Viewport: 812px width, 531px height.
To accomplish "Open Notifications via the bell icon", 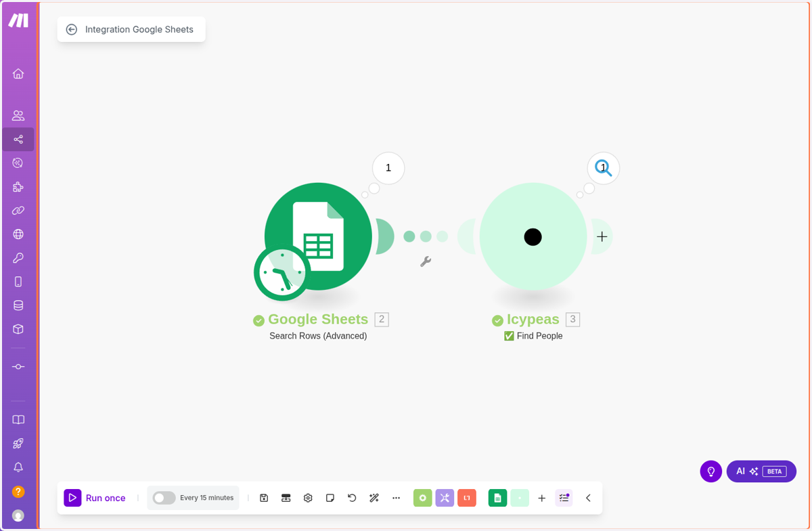I will (x=18, y=467).
